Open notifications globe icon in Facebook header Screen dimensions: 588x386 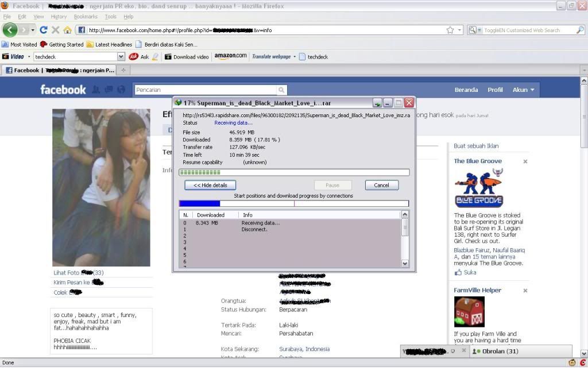point(121,90)
